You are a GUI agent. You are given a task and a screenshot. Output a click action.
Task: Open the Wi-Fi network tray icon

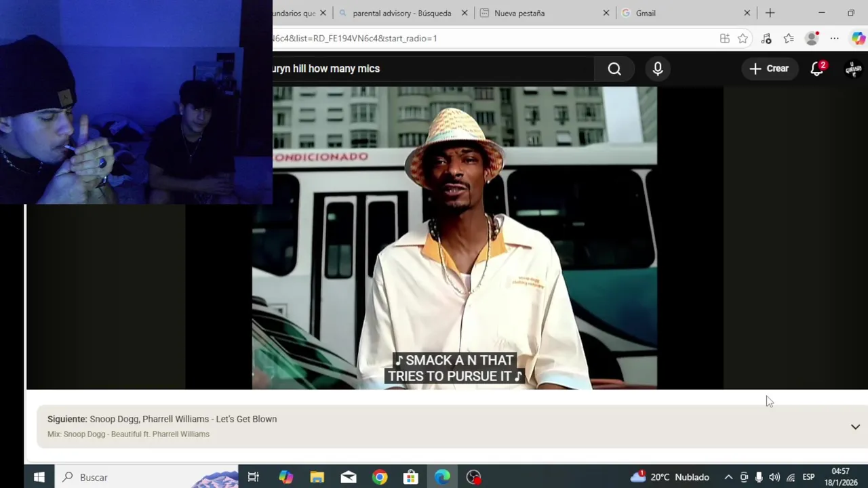point(791,477)
